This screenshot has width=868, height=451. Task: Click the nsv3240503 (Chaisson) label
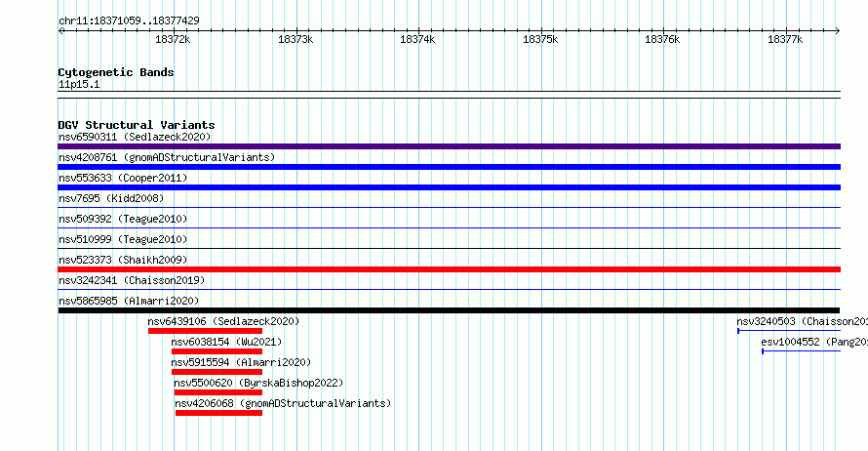pos(802,321)
